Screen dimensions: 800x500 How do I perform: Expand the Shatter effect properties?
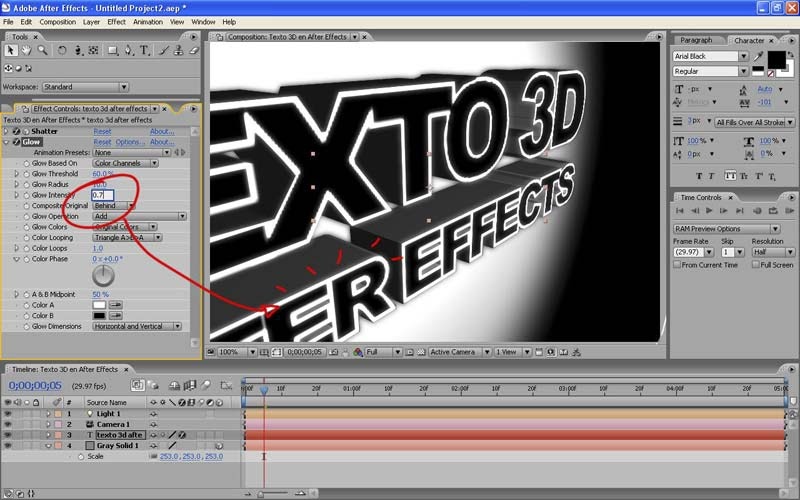6,131
